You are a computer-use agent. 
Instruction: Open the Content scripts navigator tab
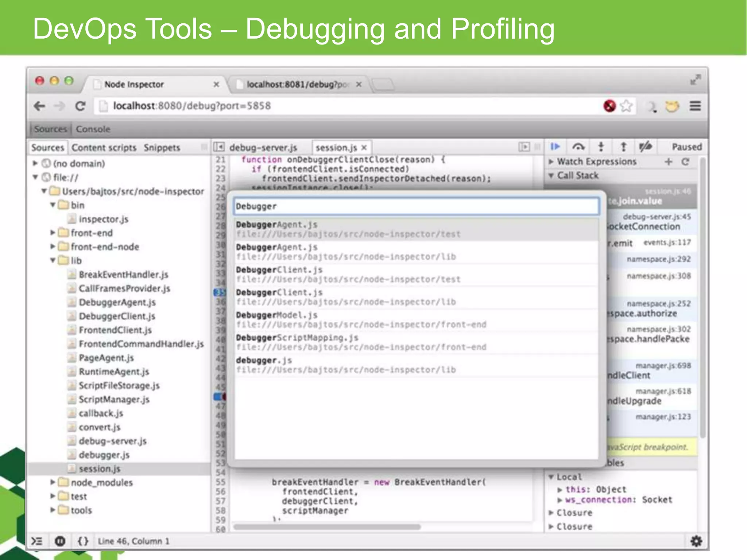pos(104,148)
